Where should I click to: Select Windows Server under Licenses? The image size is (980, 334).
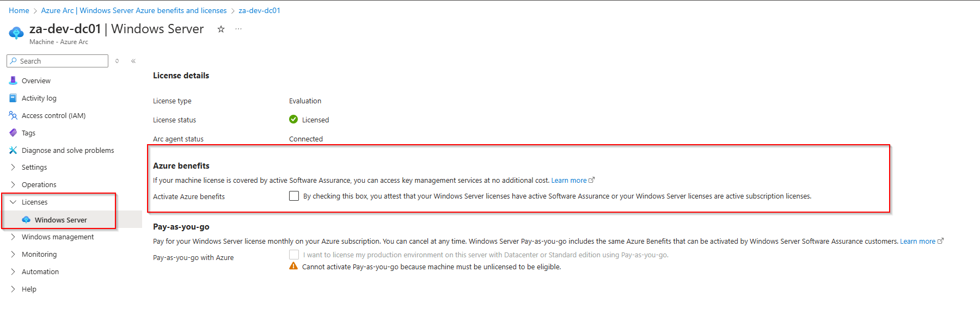60,220
